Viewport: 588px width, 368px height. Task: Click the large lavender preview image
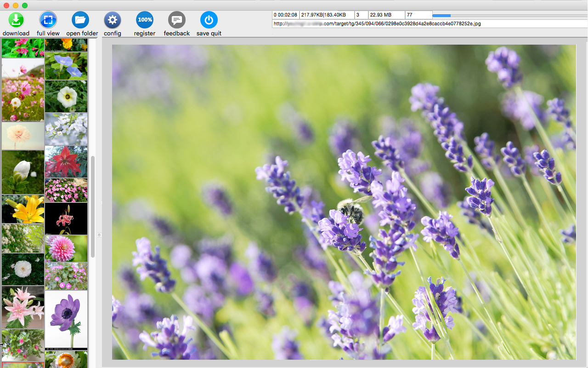click(344, 202)
